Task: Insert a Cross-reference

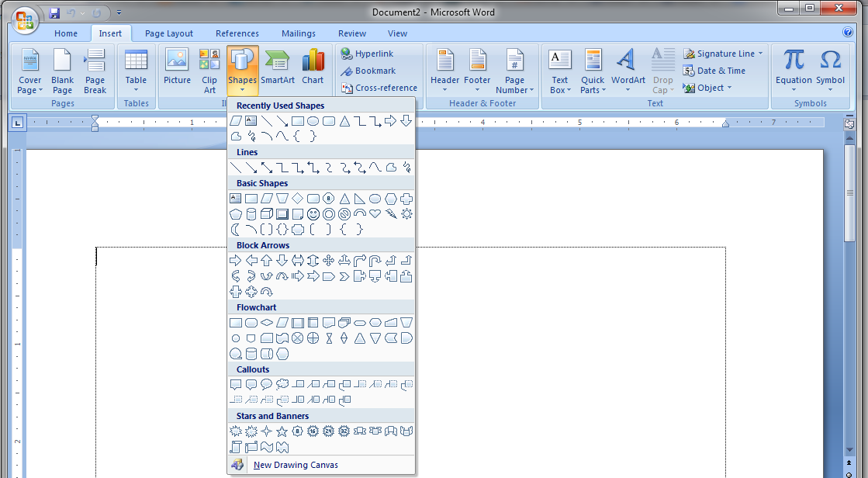Action: (x=379, y=88)
